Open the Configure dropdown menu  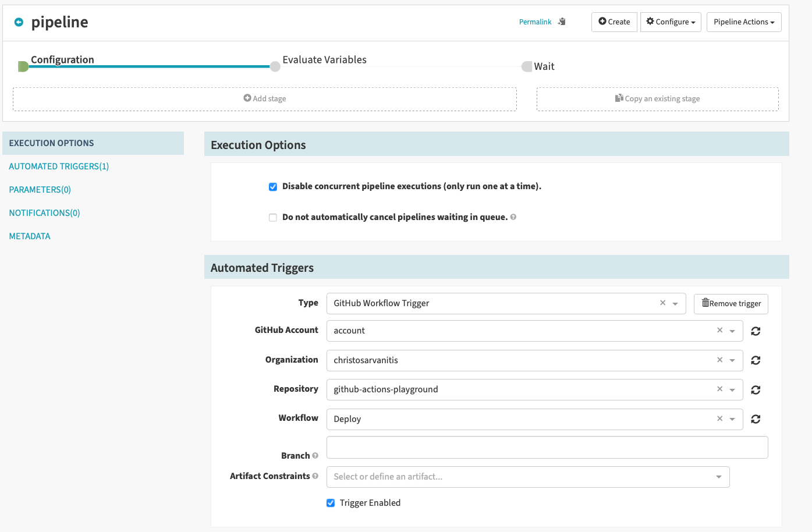671,22
